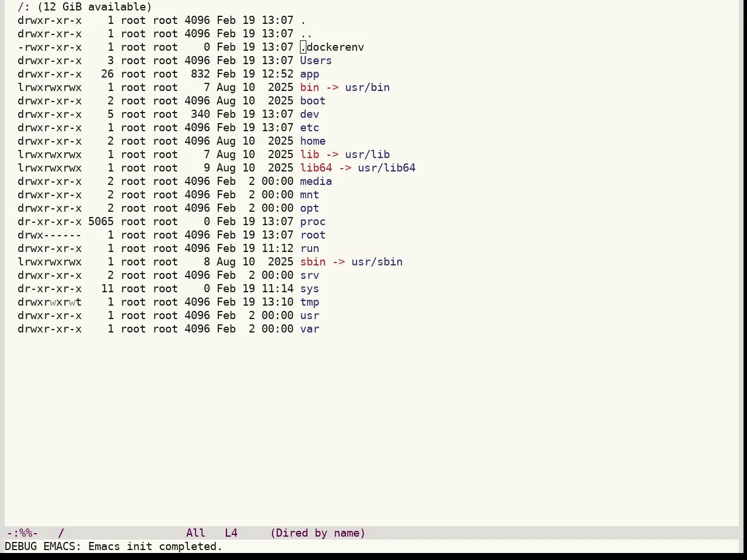747x560 pixels.
Task: Click the 'usr/lib64' symlink target text
Action: click(x=386, y=168)
